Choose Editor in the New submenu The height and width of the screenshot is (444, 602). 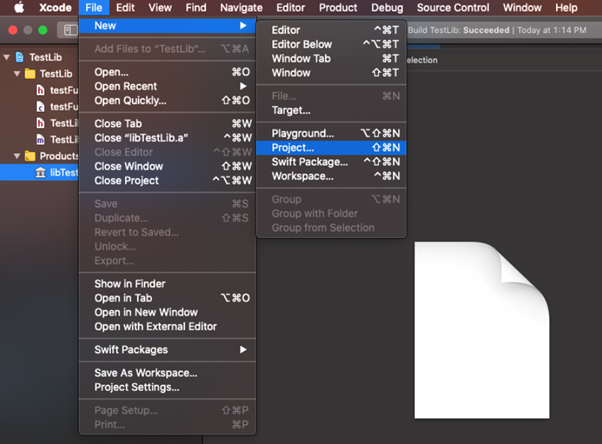(331, 30)
